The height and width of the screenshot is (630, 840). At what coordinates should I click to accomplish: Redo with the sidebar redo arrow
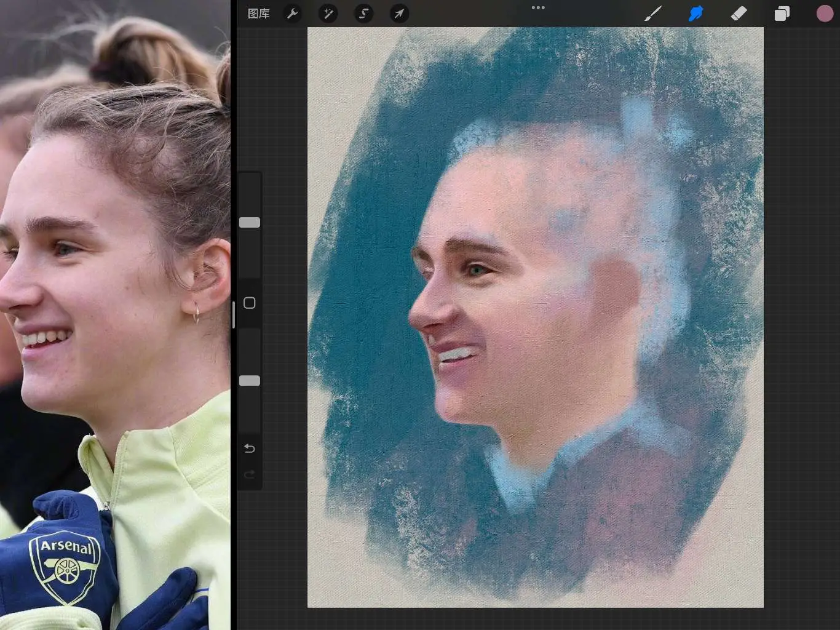pos(249,474)
